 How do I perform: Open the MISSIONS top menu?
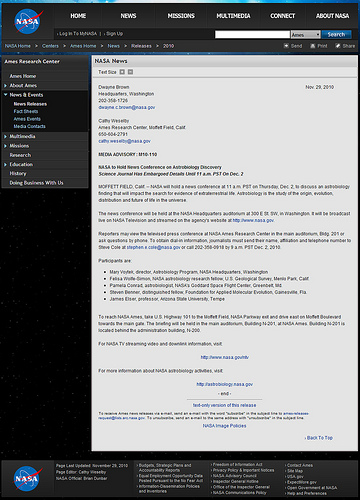(181, 16)
